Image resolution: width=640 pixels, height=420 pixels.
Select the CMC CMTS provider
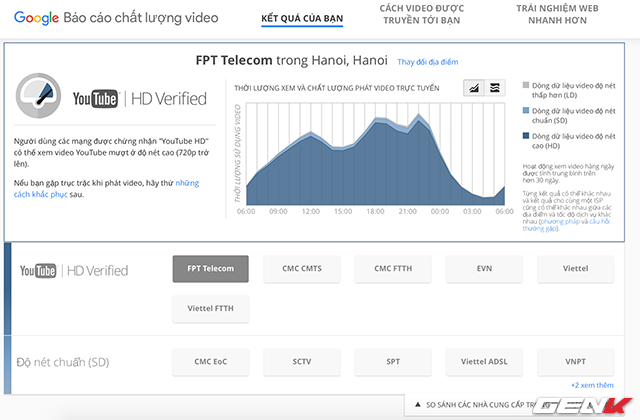[303, 269]
